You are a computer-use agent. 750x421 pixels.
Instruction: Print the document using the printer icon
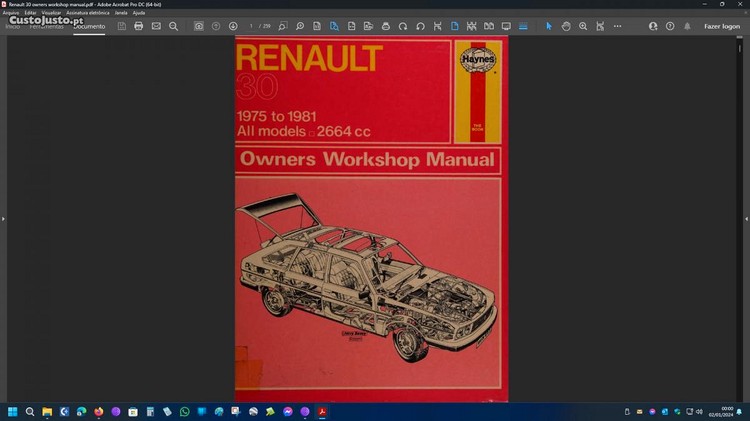point(139,26)
